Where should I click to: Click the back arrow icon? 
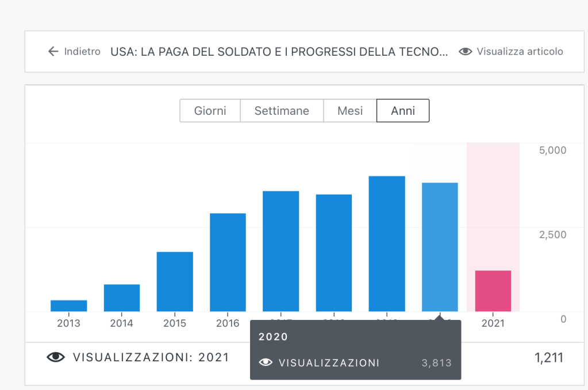click(53, 52)
